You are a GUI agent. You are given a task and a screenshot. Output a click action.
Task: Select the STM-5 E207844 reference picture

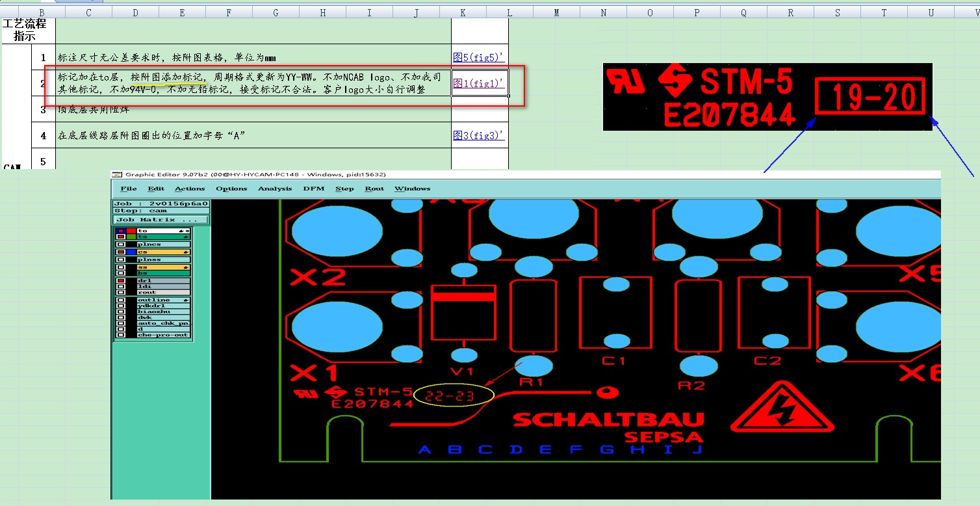(767, 96)
